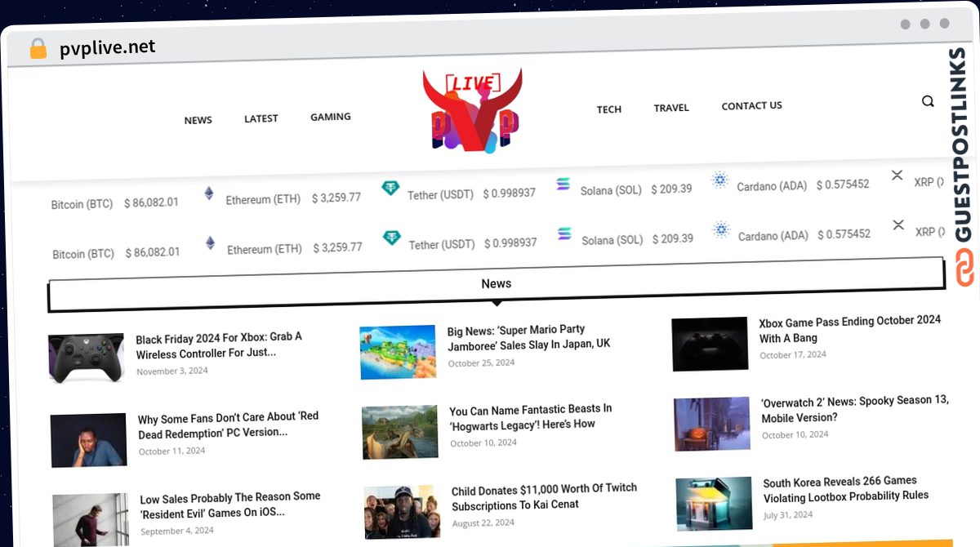This screenshot has width=980, height=547.
Task: Click the pvplive.net address bar
Action: tap(107, 48)
